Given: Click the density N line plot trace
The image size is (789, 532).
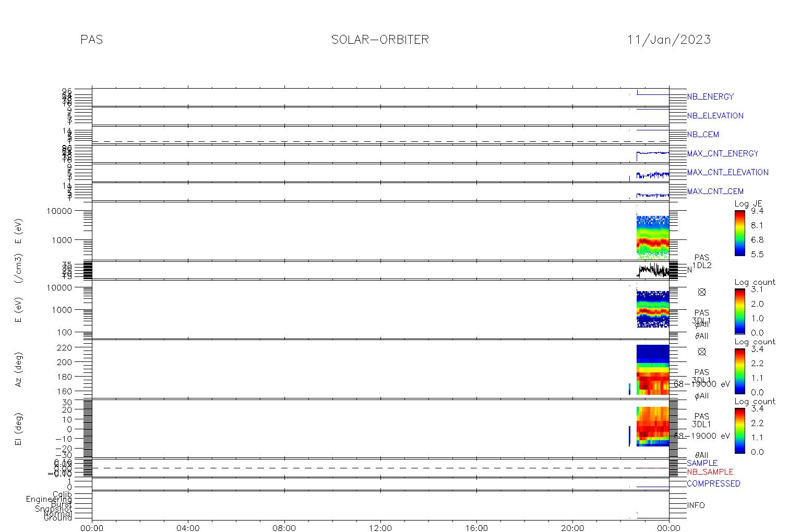Looking at the screenshot, I should 653,270.
